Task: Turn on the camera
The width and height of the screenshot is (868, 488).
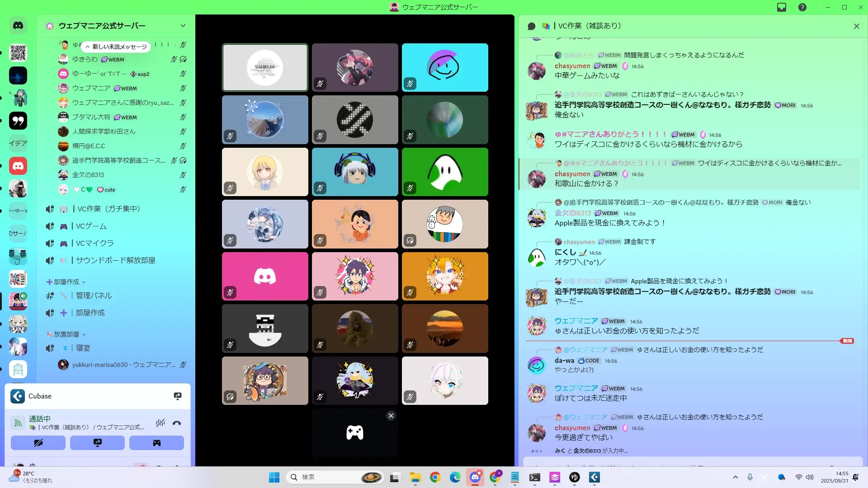Action: pos(38,443)
